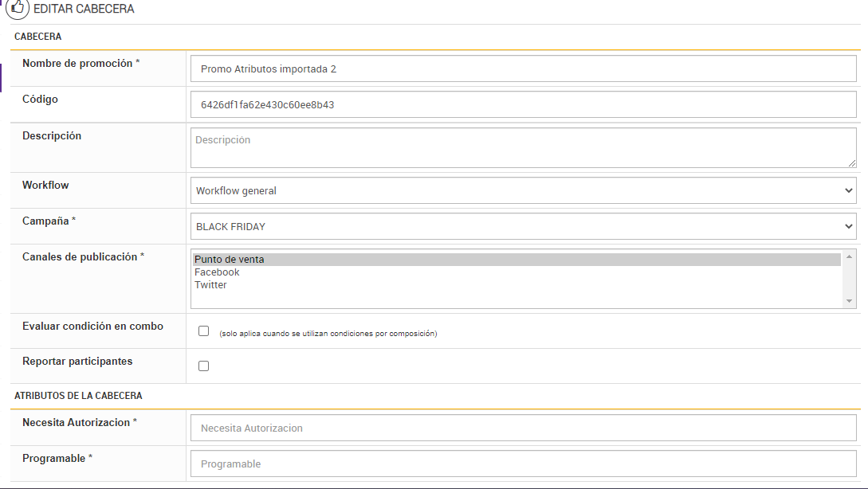Focus the Nombre de promoción text field
Viewport: 868px width, 489px height.
(523, 69)
